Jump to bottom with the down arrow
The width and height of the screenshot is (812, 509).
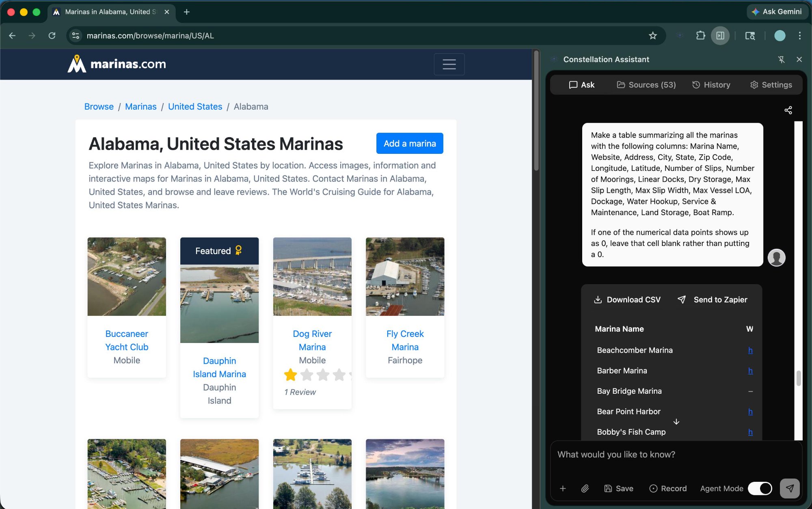pos(676,422)
